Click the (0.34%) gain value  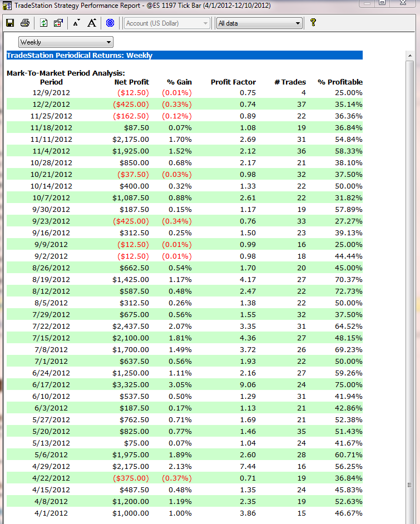(177, 221)
